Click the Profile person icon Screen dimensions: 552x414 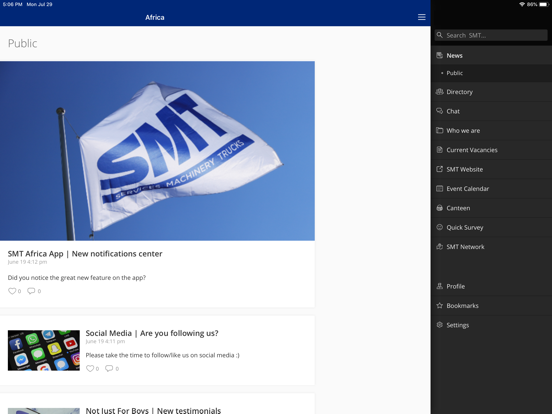tap(439, 286)
